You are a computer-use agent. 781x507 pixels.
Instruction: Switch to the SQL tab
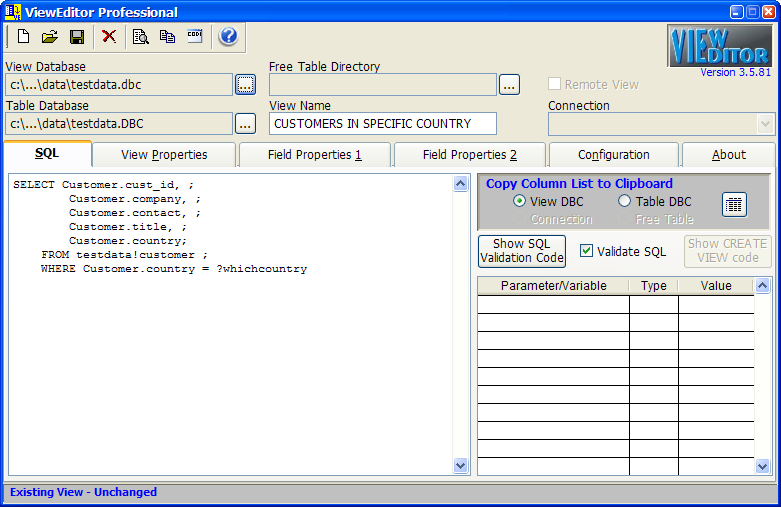coord(47,153)
